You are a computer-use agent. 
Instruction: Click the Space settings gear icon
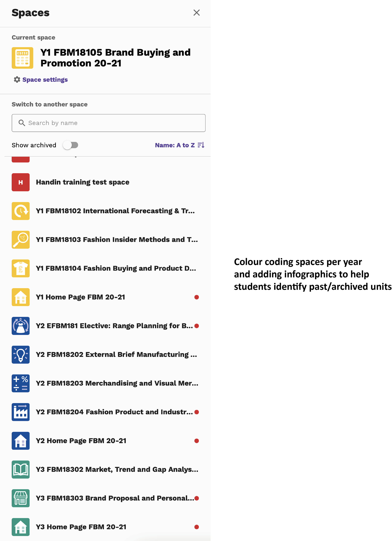pyautogui.click(x=17, y=79)
